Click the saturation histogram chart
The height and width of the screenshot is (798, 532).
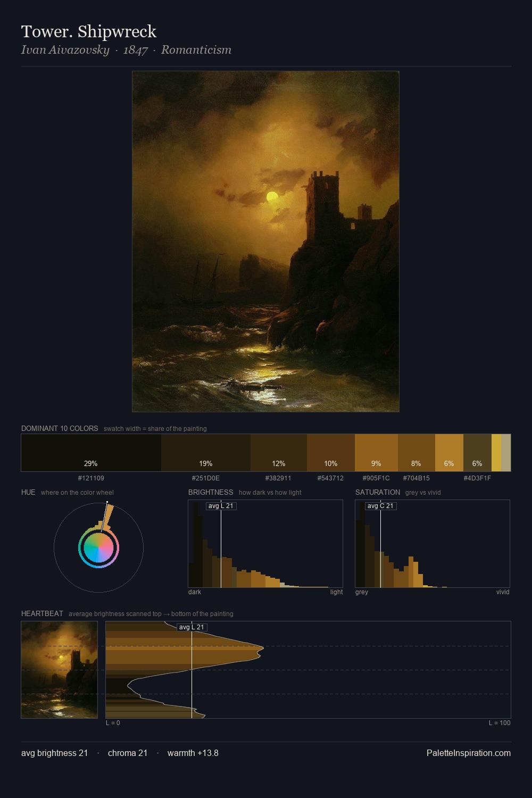pos(433,544)
